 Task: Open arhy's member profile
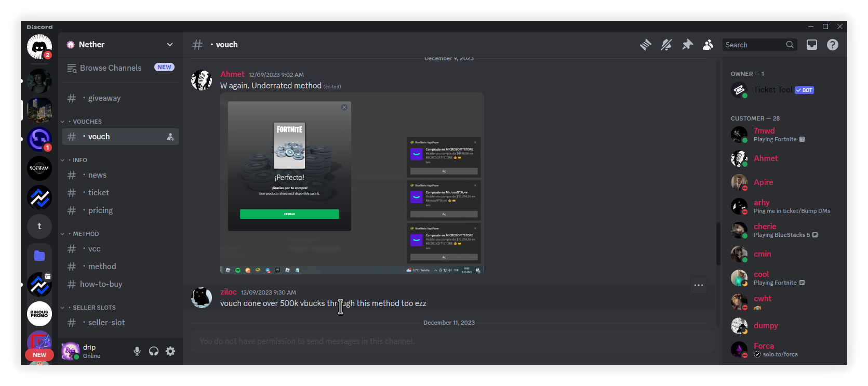785,206
